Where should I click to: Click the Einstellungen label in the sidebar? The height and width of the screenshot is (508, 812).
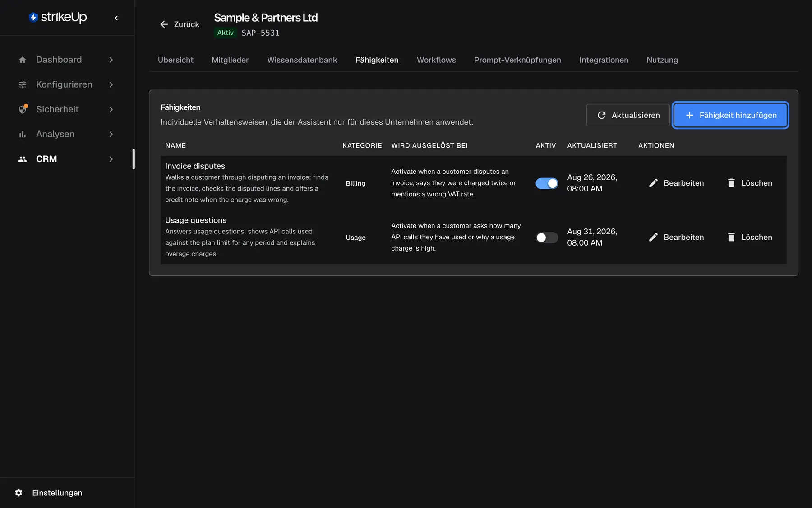[x=57, y=493]
